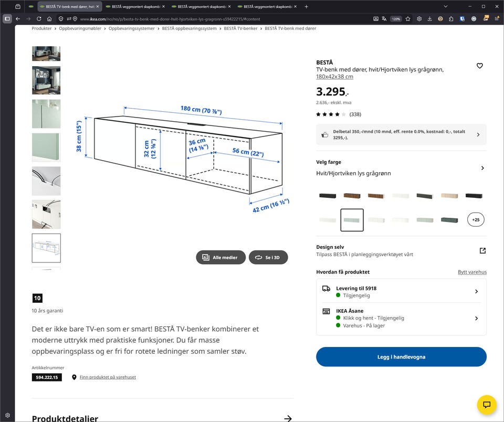Image resolution: width=504 pixels, height=422 pixels.
Task: Expand Produktdetaljer with the arrow
Action: [x=288, y=418]
